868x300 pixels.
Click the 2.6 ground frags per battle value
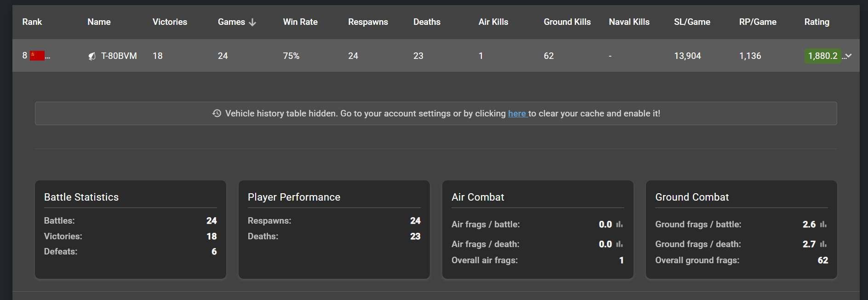pyautogui.click(x=809, y=225)
